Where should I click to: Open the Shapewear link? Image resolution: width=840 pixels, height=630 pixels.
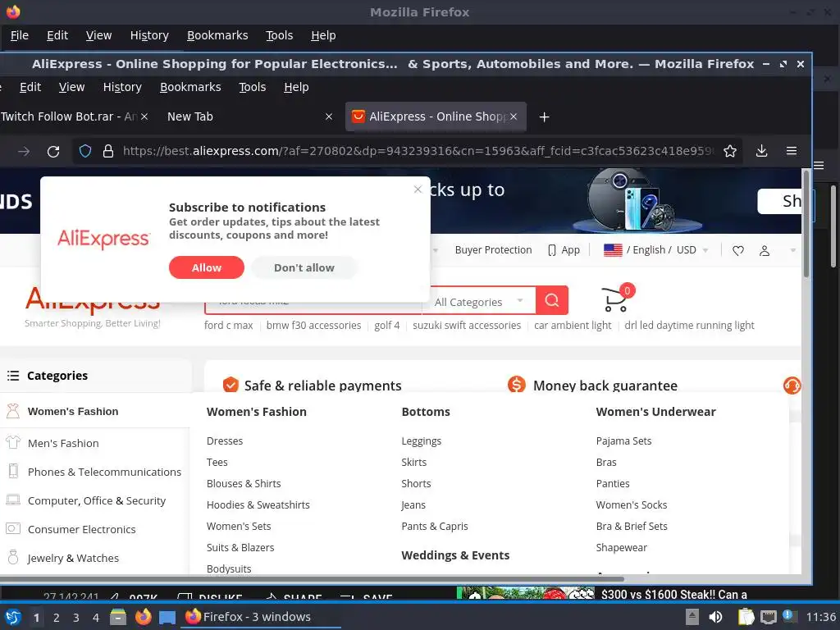(622, 547)
